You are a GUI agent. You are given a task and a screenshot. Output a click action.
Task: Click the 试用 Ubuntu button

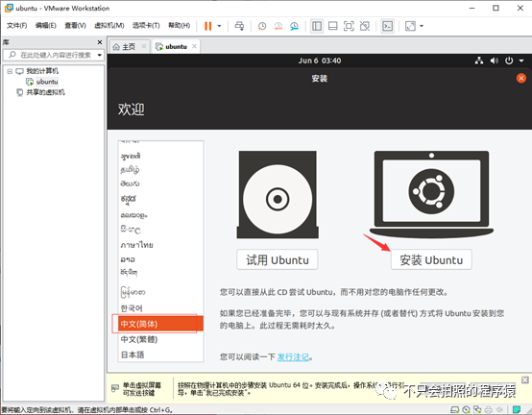click(x=278, y=260)
